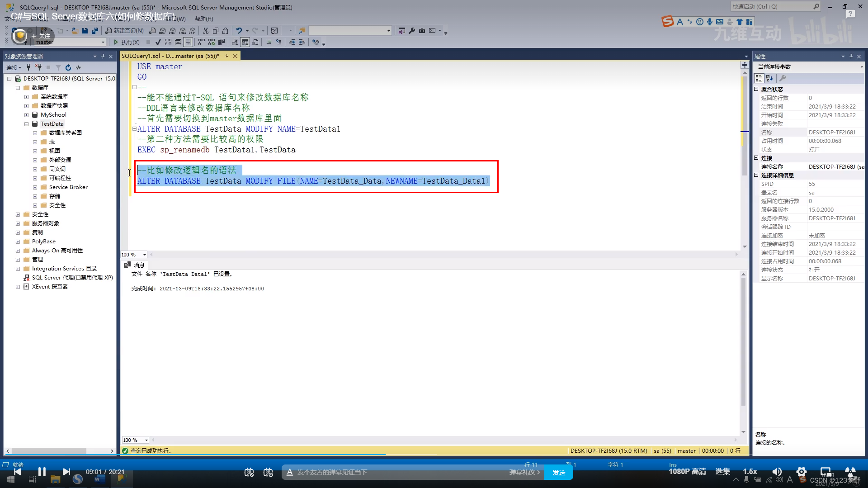
Task: Select the XEvent 探查器 node
Action: click(50, 287)
